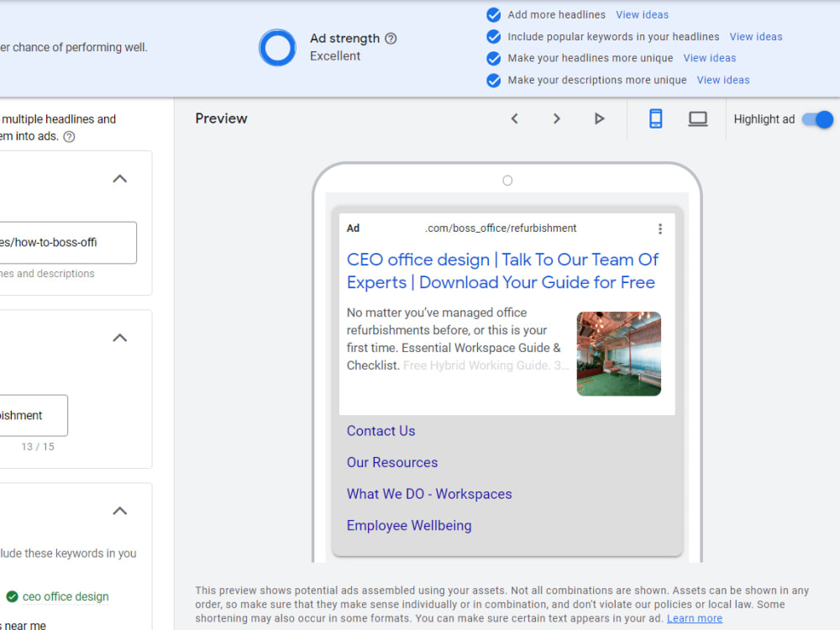Click the 'Add more headlines' checkmark
This screenshot has width=840, height=630.
tap(493, 15)
